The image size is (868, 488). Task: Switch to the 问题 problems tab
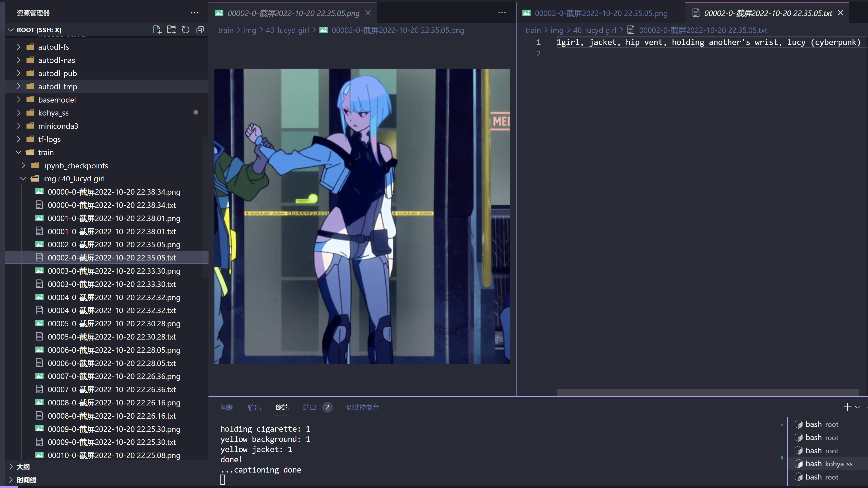pyautogui.click(x=227, y=407)
